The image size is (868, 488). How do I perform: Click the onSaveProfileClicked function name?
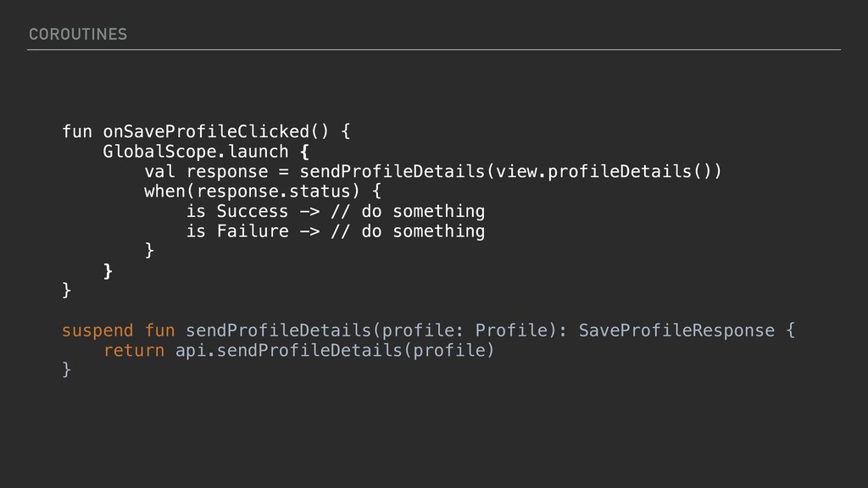pos(206,132)
